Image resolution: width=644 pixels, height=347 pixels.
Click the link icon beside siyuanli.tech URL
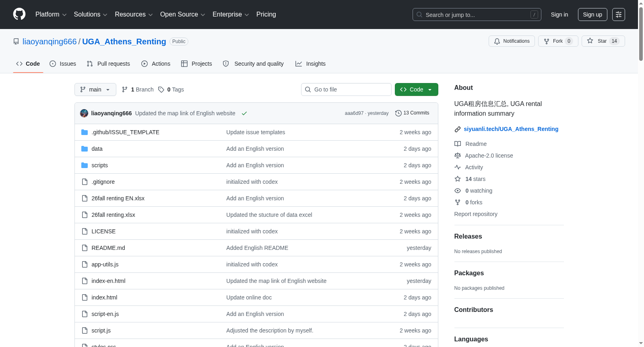pyautogui.click(x=458, y=129)
